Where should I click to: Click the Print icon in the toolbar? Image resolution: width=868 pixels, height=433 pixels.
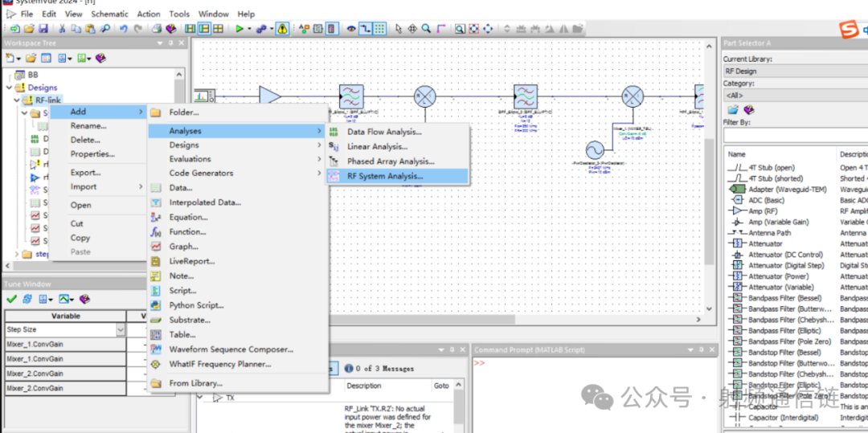pos(158,29)
